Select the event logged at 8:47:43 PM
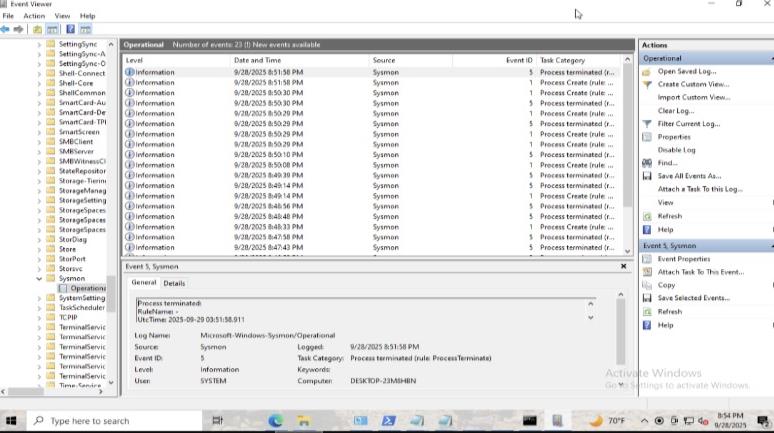The image size is (774, 433). 372,247
